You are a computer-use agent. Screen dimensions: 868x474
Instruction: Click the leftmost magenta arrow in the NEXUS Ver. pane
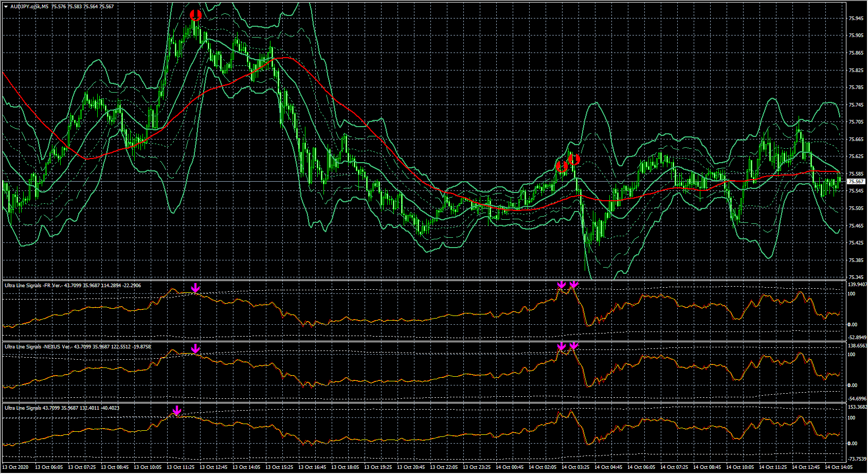195,349
